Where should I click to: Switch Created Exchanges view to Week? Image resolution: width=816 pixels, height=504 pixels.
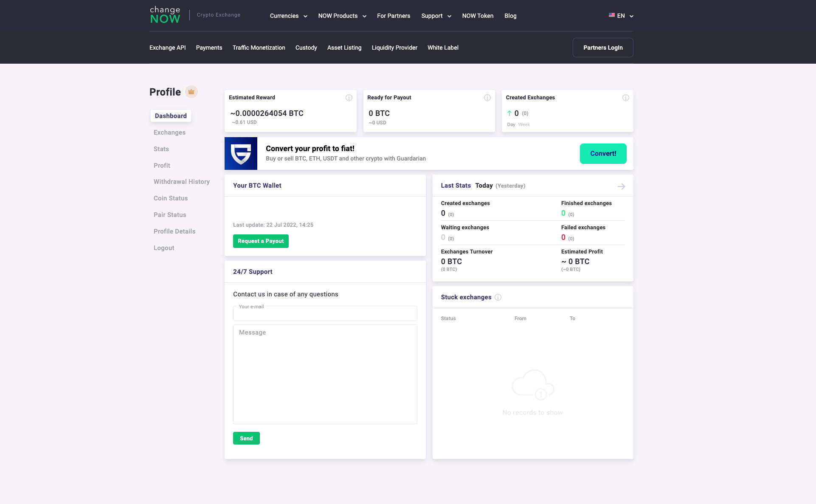pyautogui.click(x=524, y=124)
